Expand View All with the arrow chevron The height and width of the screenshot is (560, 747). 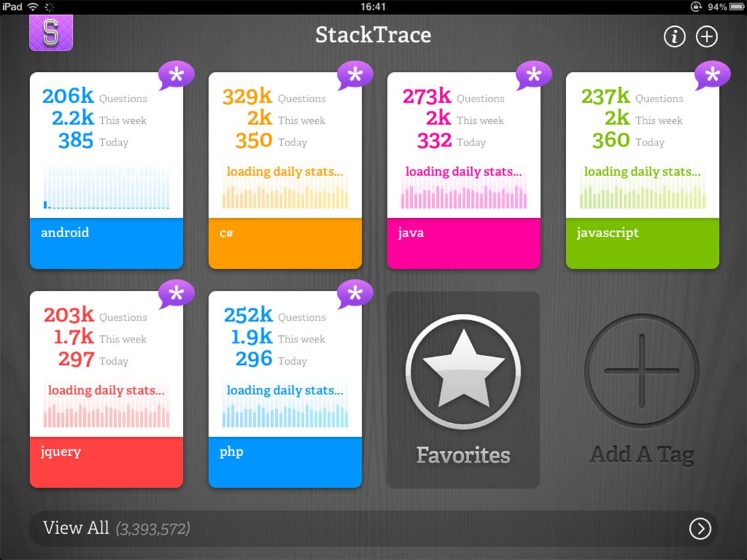pos(700,529)
